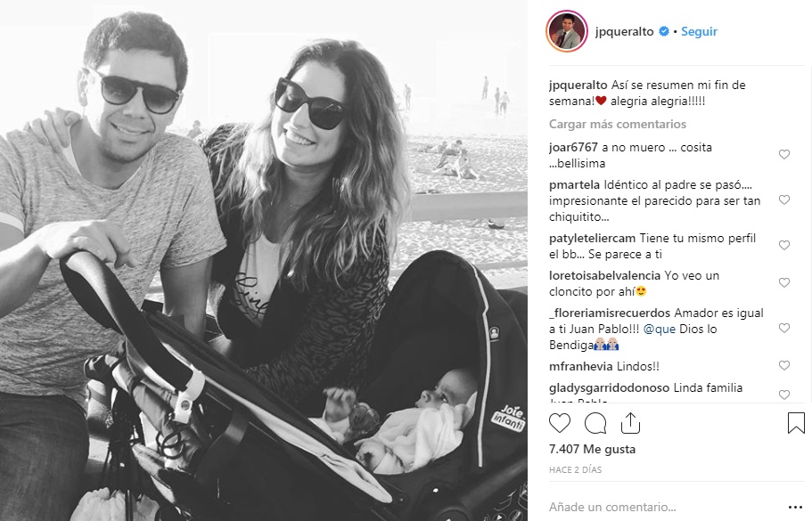The height and width of the screenshot is (521, 812).
Task: Open the jpqueralto username in the header
Action: (x=624, y=31)
